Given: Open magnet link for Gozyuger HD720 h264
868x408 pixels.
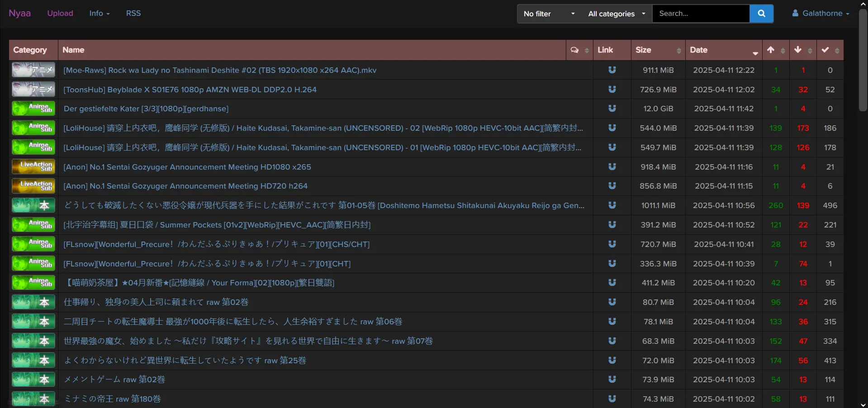Looking at the screenshot, I should click(x=612, y=186).
